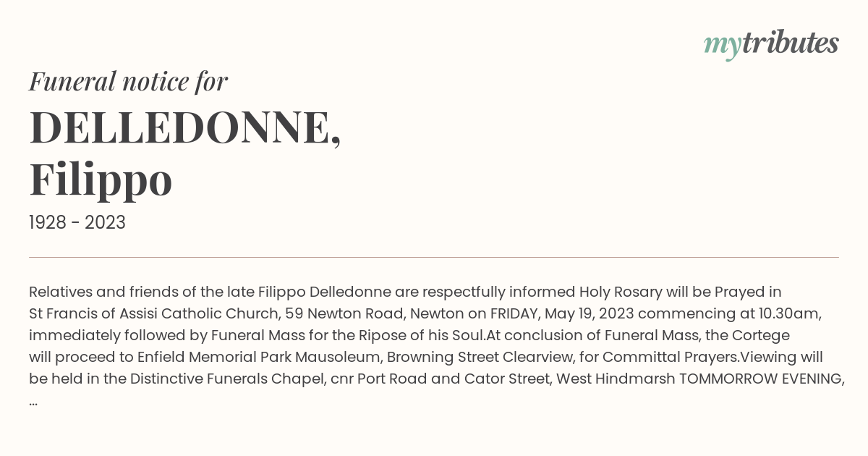Click the horizontal divider line
This screenshot has width=868, height=456.
click(434, 257)
